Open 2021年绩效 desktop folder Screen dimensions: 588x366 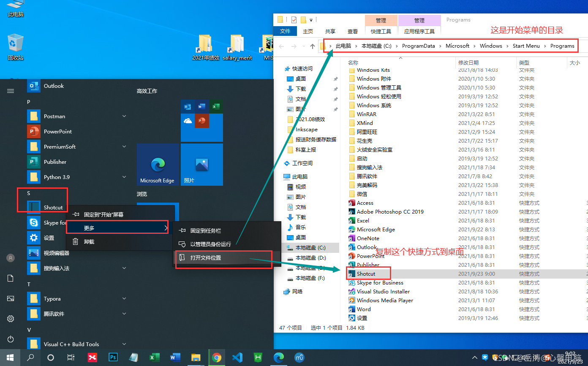(205, 47)
